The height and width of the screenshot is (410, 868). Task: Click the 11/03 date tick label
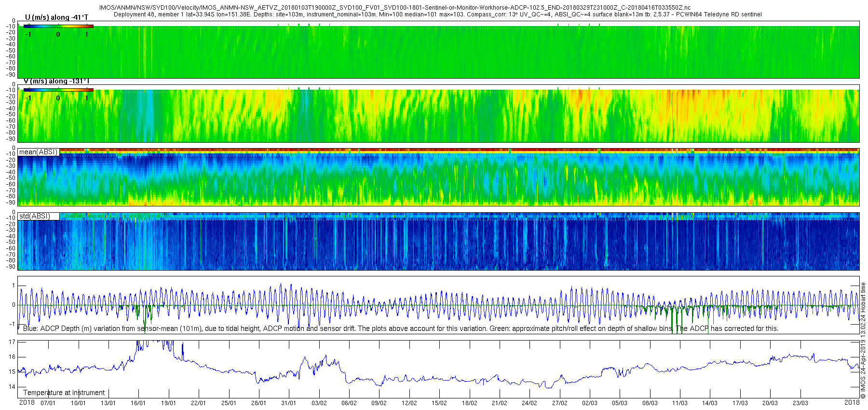tap(680, 403)
